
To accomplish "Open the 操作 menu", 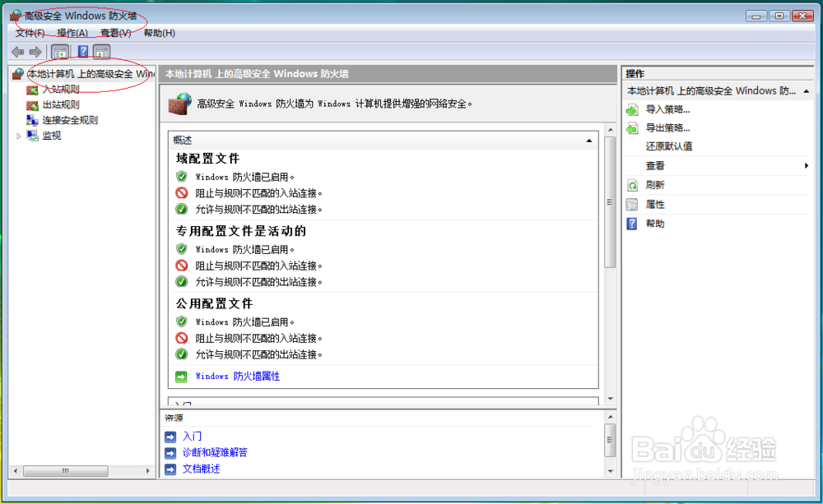I will (x=73, y=34).
